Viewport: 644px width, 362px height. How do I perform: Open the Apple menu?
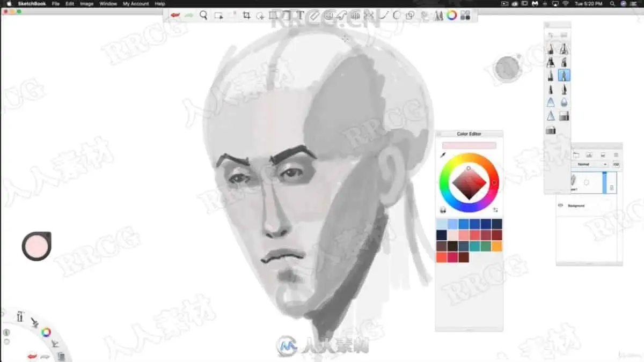coord(9,4)
